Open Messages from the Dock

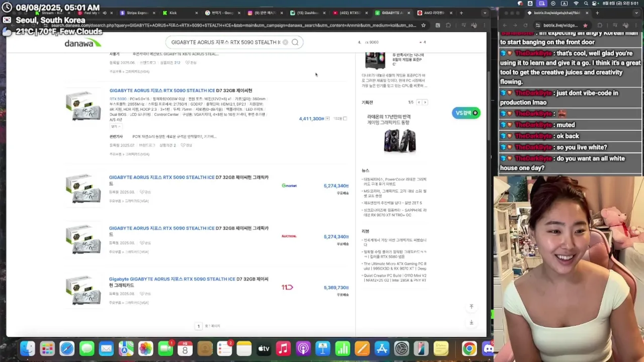[87, 348]
